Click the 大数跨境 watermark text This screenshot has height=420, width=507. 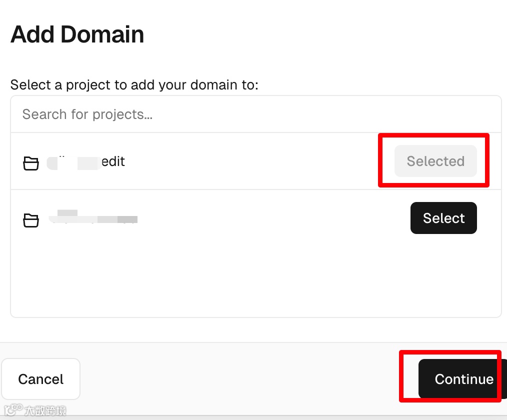point(45,411)
